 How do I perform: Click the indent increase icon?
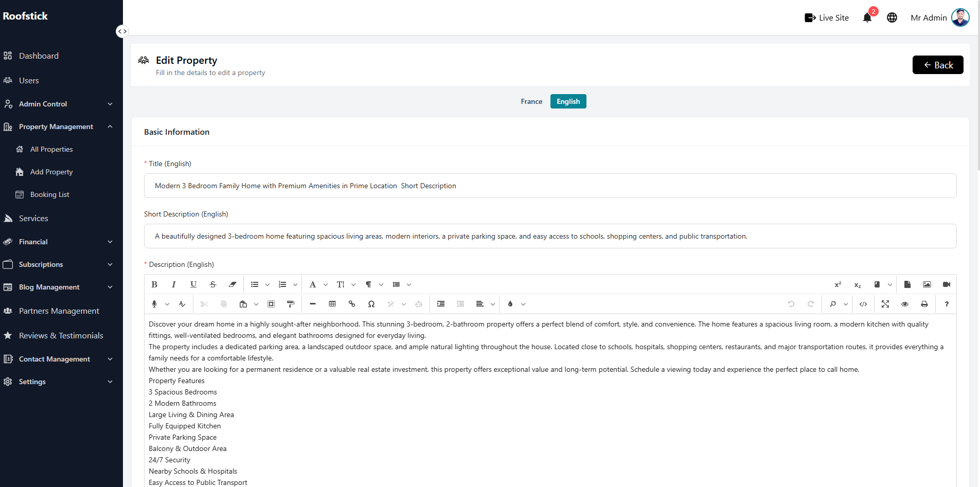(x=441, y=304)
